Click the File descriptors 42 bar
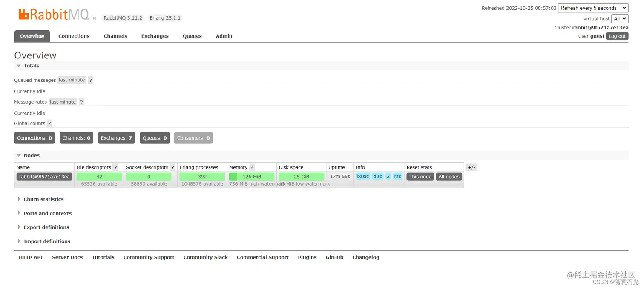The height and width of the screenshot is (288, 644). (x=99, y=177)
